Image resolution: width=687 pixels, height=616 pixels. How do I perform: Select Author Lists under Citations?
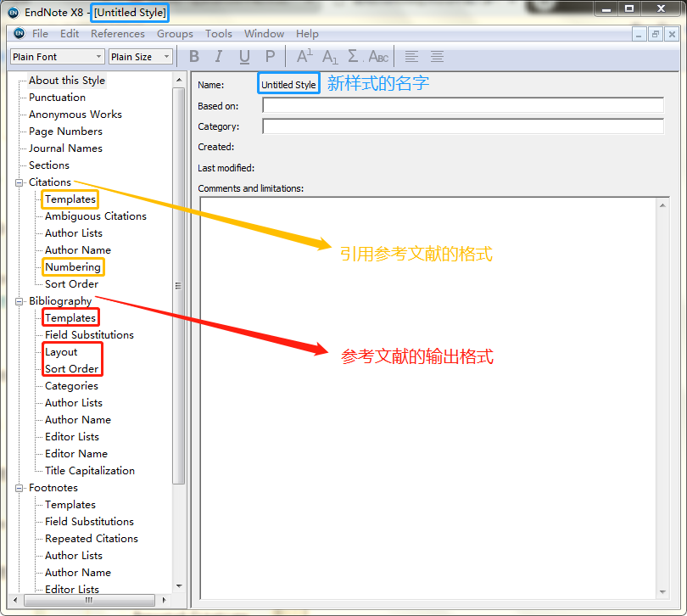point(74,233)
